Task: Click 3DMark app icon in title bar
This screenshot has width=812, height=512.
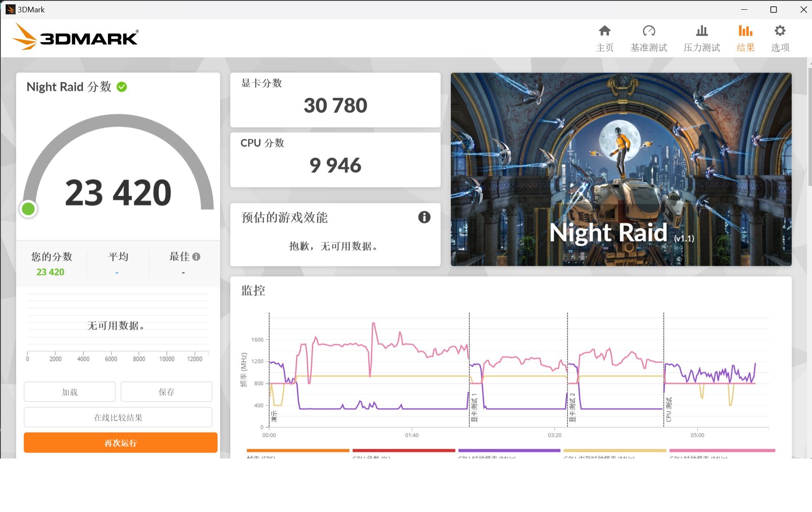Action: 10,9
